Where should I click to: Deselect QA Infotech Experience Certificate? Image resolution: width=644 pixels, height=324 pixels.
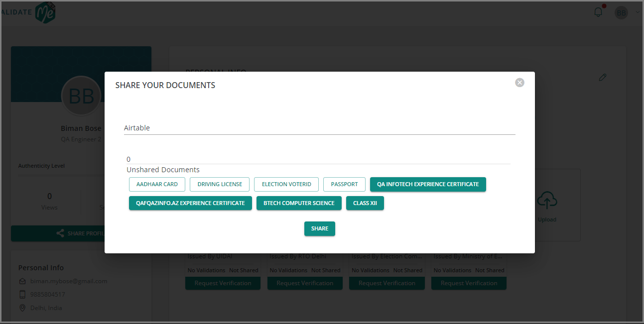click(x=428, y=184)
